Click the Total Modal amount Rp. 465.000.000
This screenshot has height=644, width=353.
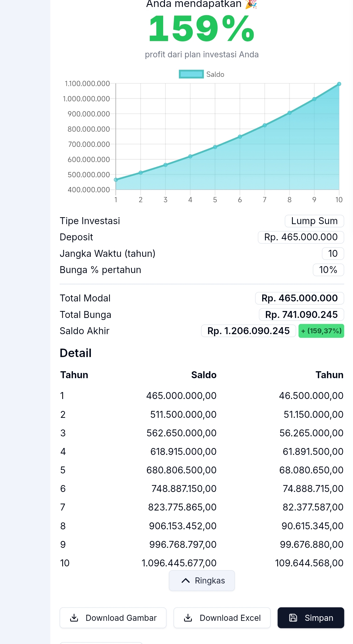(x=299, y=298)
